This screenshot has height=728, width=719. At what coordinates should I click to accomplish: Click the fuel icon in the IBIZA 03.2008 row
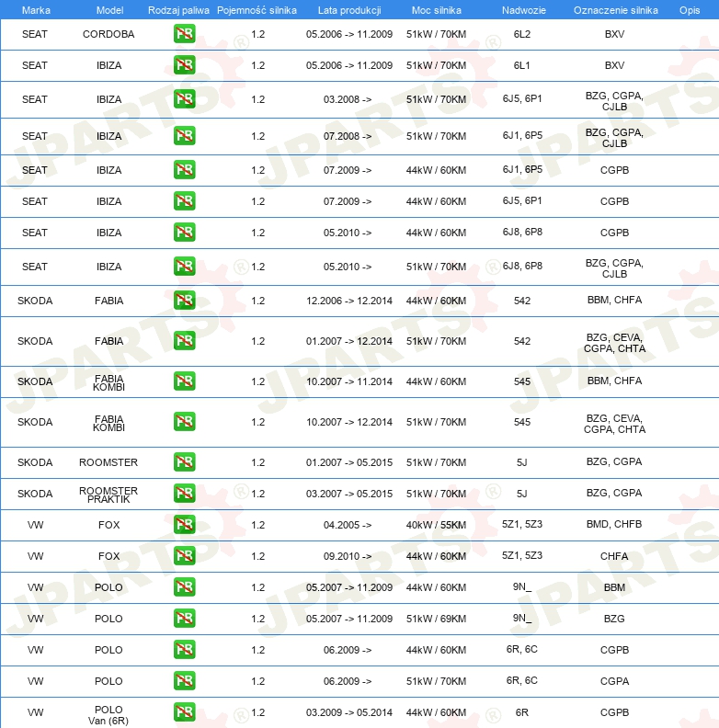click(x=185, y=99)
